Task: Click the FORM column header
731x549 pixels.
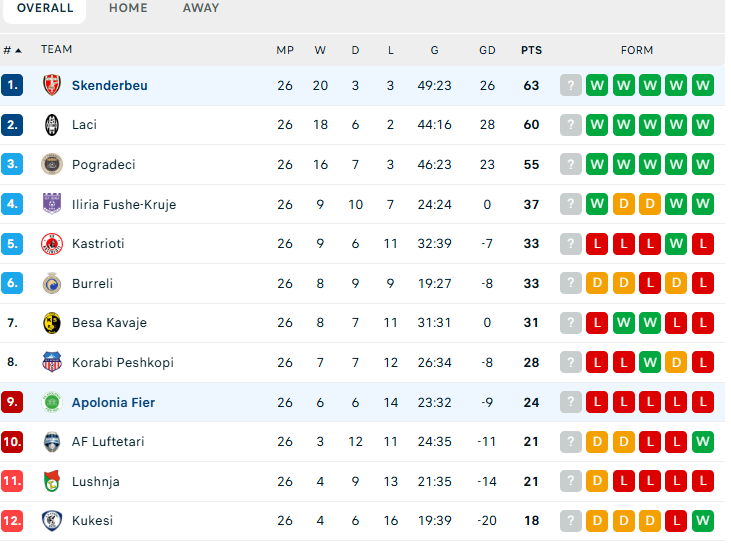Action: [x=637, y=50]
